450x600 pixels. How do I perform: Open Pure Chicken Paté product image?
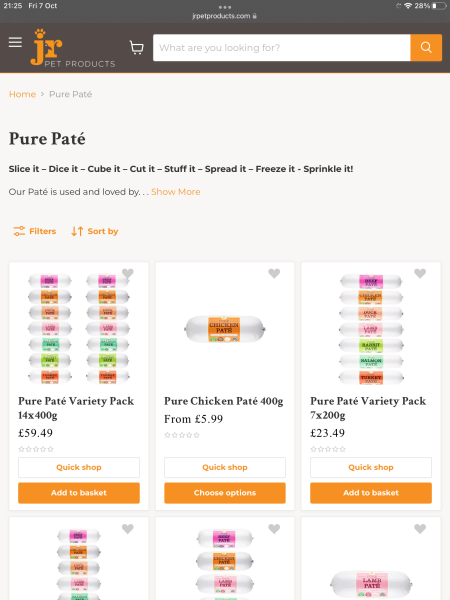click(x=225, y=329)
